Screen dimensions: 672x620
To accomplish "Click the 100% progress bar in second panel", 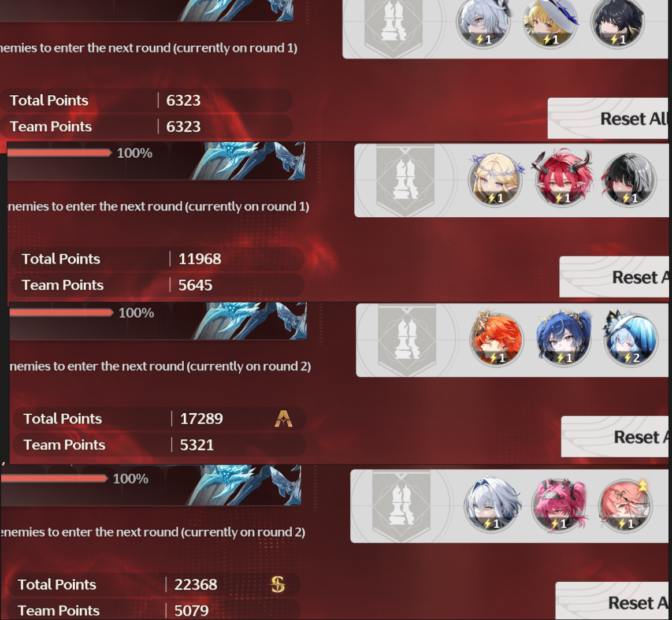I will click(60, 153).
